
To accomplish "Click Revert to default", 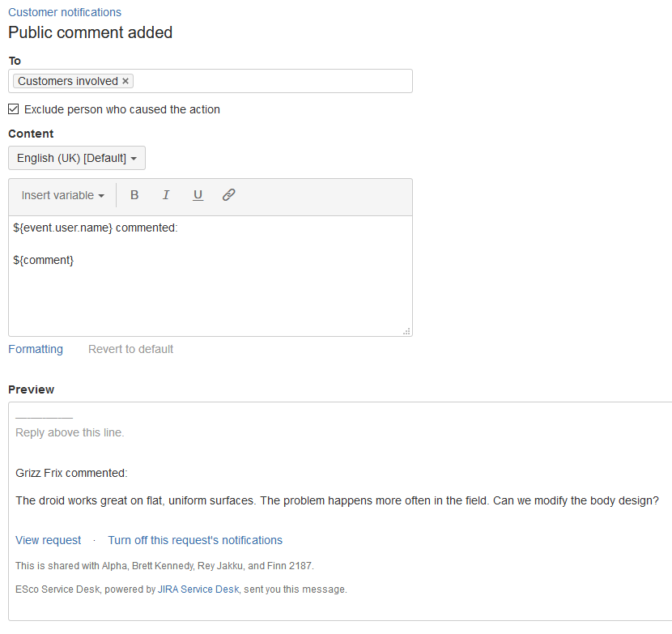I will [x=130, y=349].
